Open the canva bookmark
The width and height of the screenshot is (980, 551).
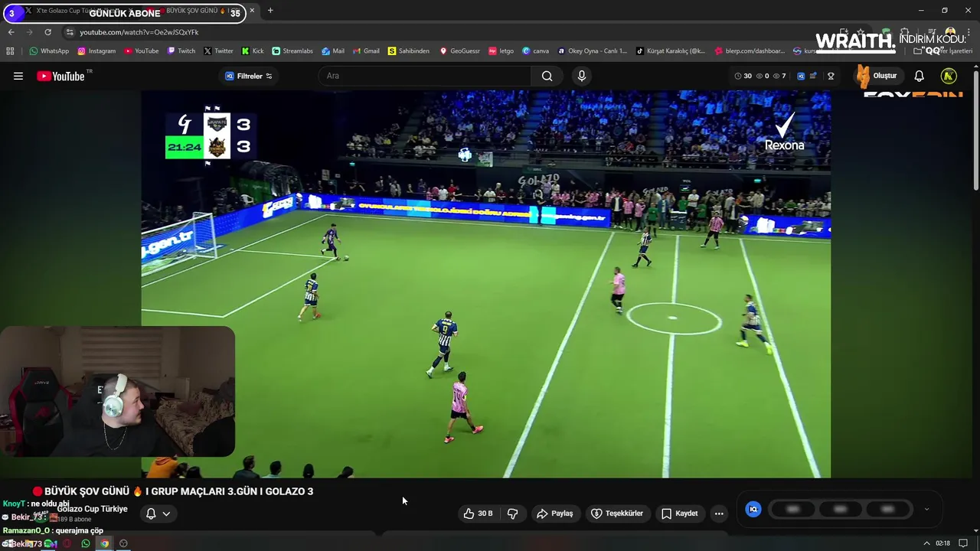[535, 51]
